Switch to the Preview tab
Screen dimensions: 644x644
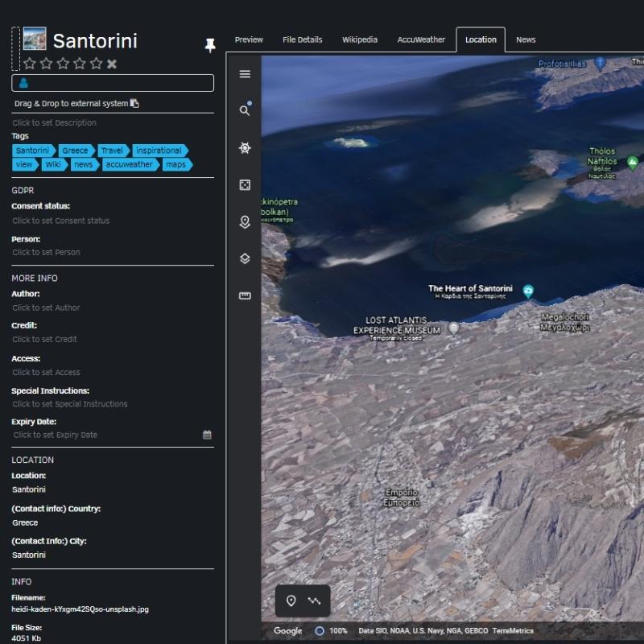(x=249, y=39)
